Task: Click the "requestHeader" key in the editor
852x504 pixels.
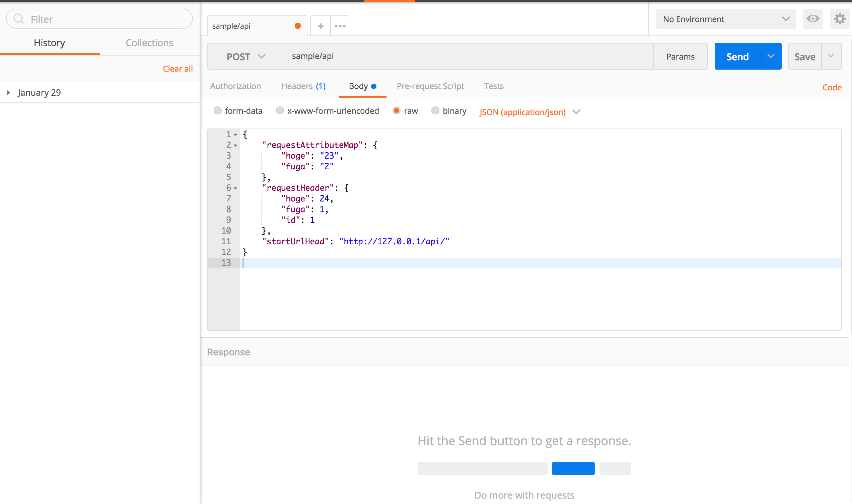Action: (x=298, y=188)
